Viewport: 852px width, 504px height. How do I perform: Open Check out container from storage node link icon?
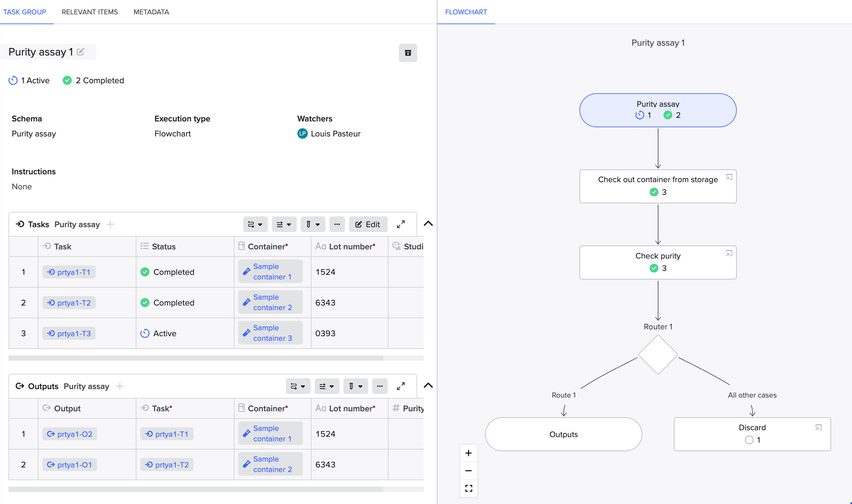pyautogui.click(x=729, y=177)
